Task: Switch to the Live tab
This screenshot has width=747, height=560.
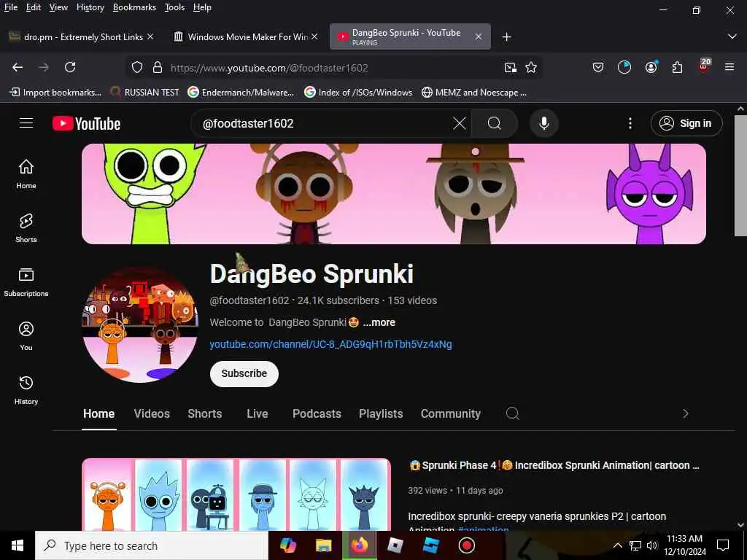Action: point(258,414)
